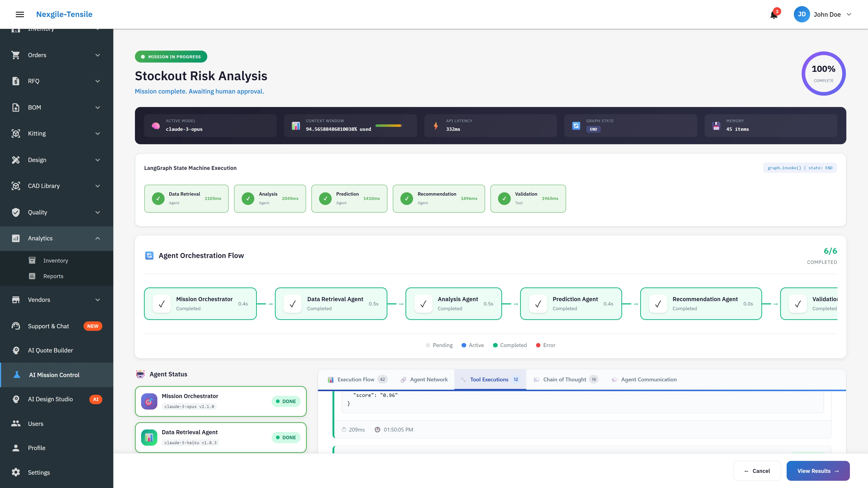Click the Data Retrieval Agent done indicator

(286, 437)
